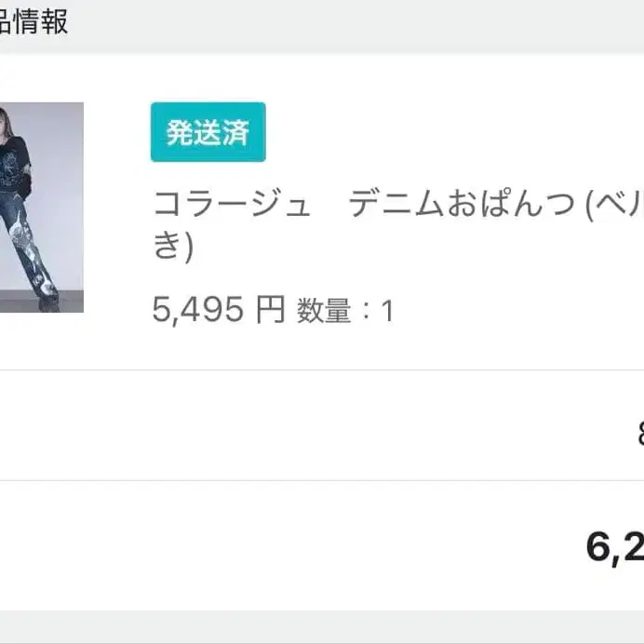Click the gray footer strip below the total
This screenshot has height=644, width=644.
click(x=322, y=627)
